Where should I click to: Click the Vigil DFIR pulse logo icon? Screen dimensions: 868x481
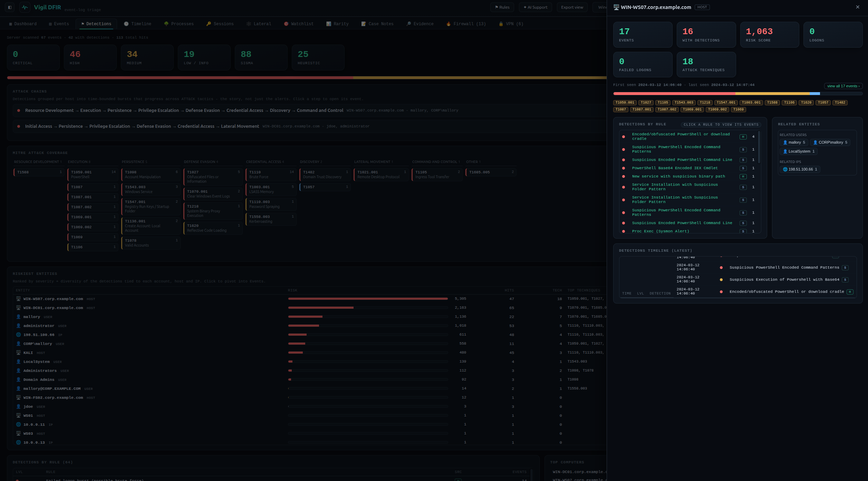click(x=25, y=7)
